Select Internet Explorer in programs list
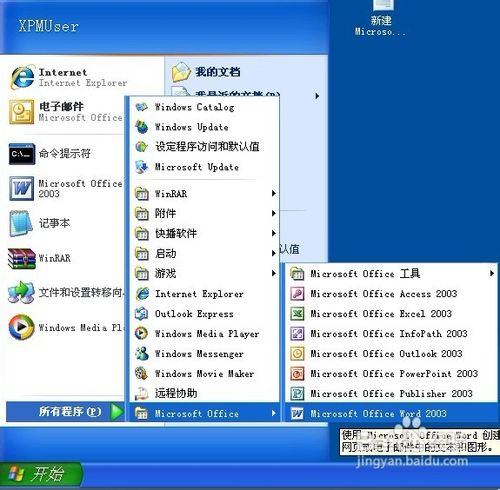The width and height of the screenshot is (500, 490). point(204,294)
